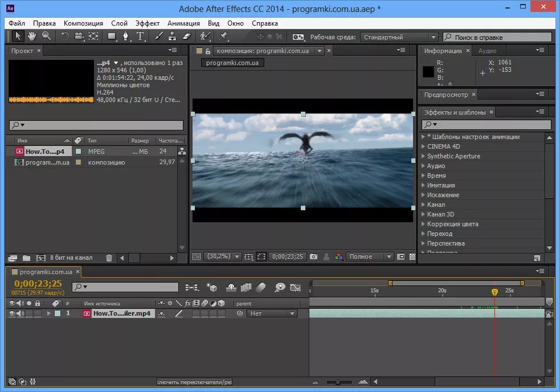Click the Поиск в справке search field
The width and height of the screenshot is (560, 392).
(497, 37)
